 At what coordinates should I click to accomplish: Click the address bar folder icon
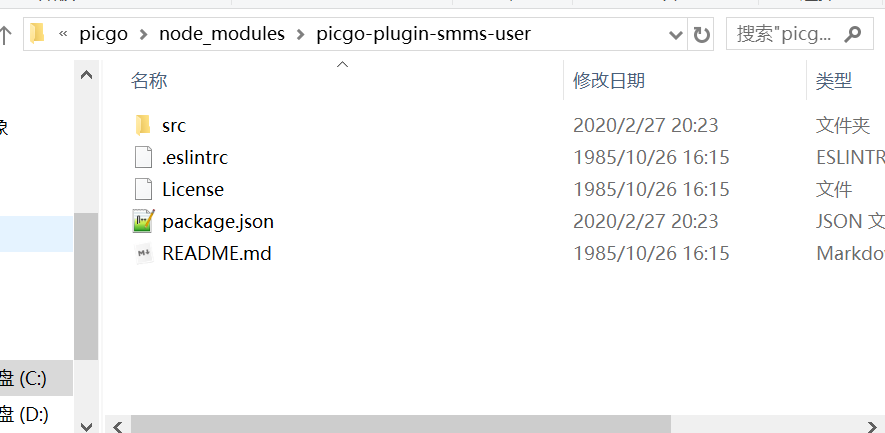click(38, 34)
